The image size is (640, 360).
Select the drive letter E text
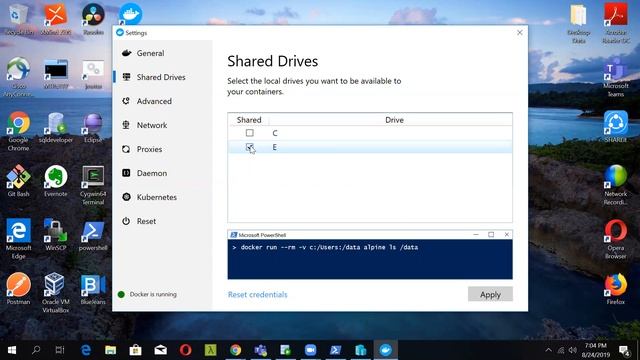(275, 147)
